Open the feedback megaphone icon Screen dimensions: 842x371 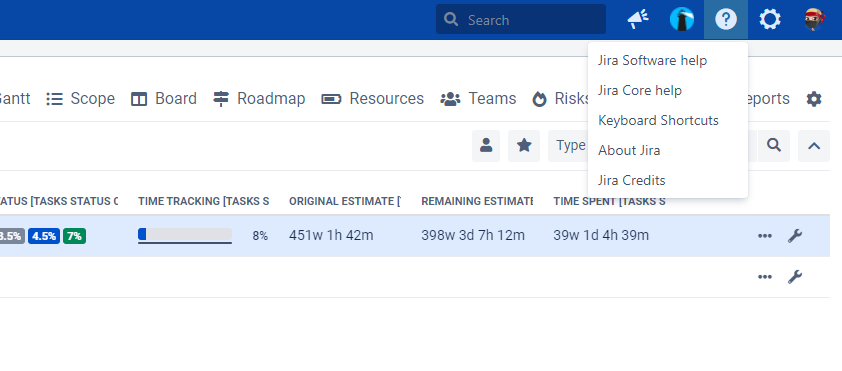(x=638, y=20)
